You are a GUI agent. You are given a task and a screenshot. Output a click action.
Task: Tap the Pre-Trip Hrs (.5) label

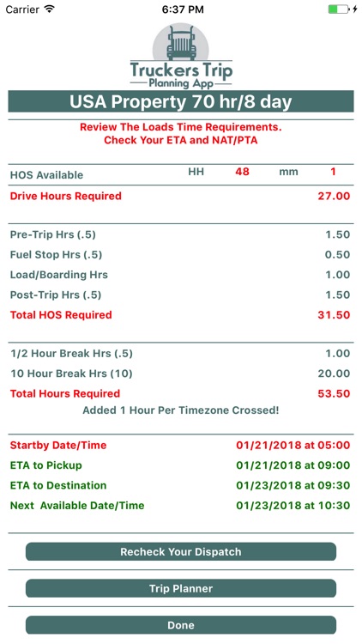(53, 235)
